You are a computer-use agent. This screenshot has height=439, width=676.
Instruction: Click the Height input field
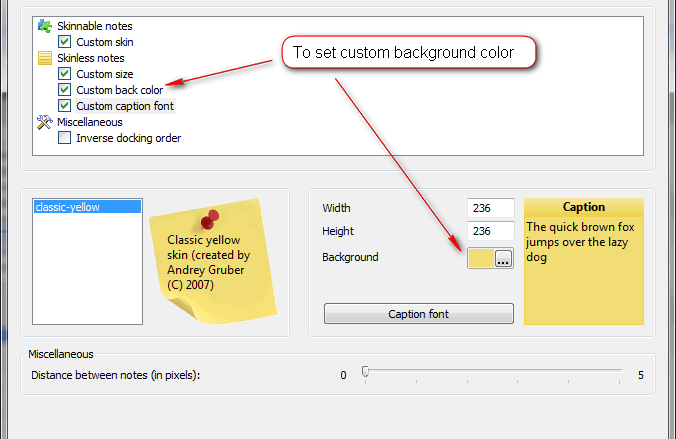491,231
